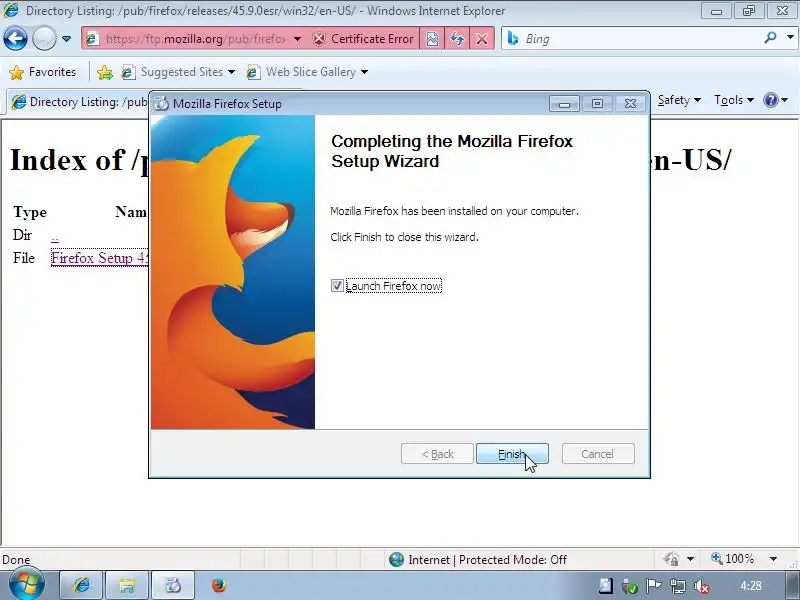Click the status bar globe icon
This screenshot has width=800, height=600.
396,560
